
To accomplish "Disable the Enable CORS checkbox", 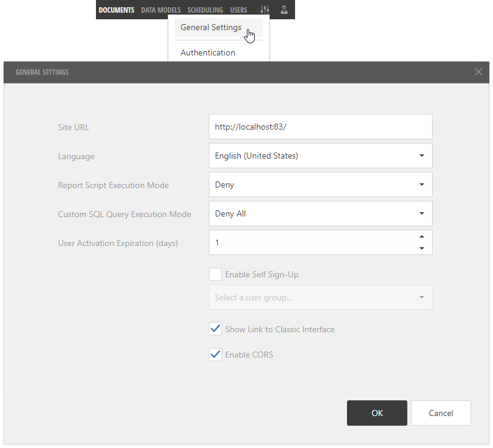I will (215, 355).
